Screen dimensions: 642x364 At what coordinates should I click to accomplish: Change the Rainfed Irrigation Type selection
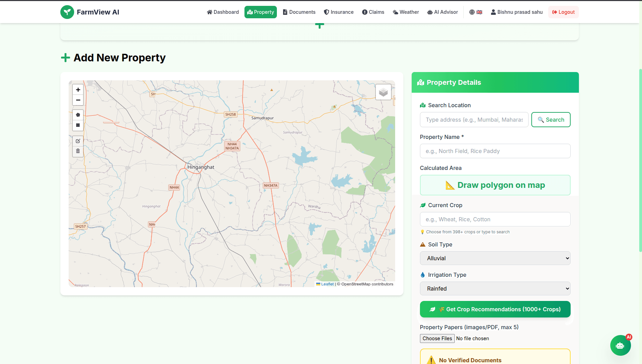coord(495,289)
